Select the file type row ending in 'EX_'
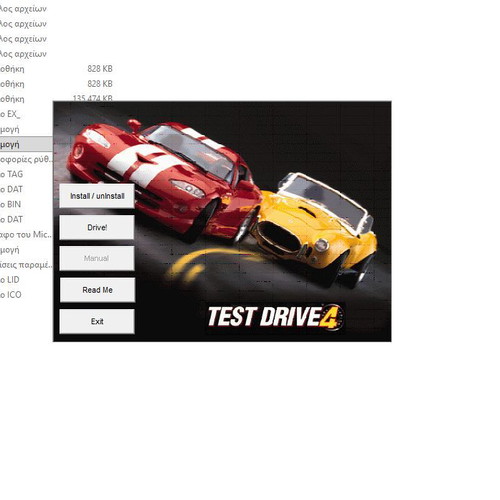Viewport: 500px width, 500px height. 10,114
